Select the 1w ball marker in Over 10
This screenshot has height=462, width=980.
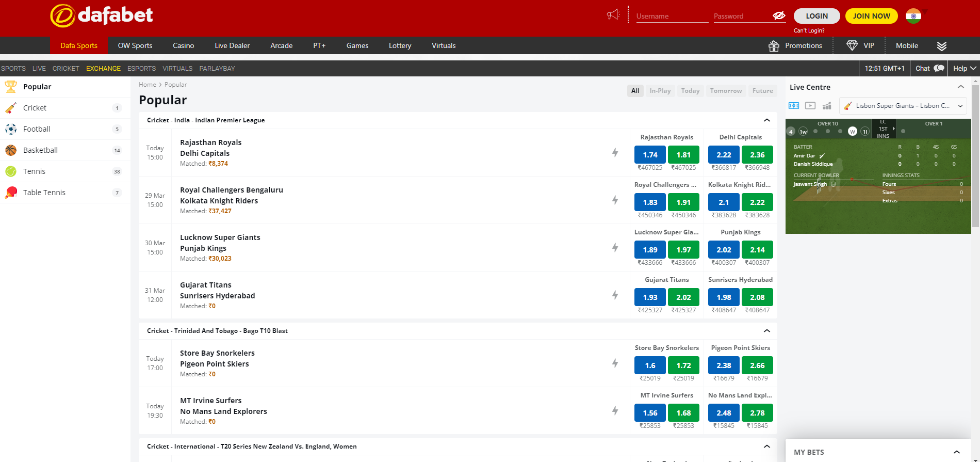(x=803, y=132)
